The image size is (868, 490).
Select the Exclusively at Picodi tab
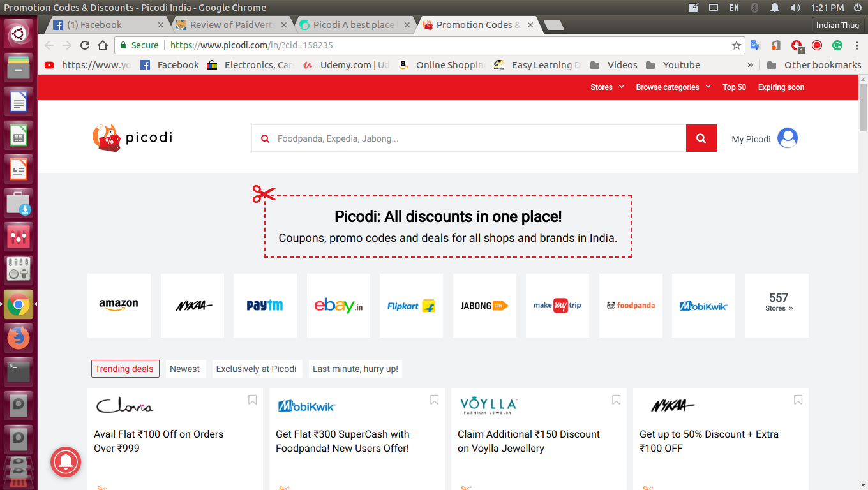tap(257, 369)
